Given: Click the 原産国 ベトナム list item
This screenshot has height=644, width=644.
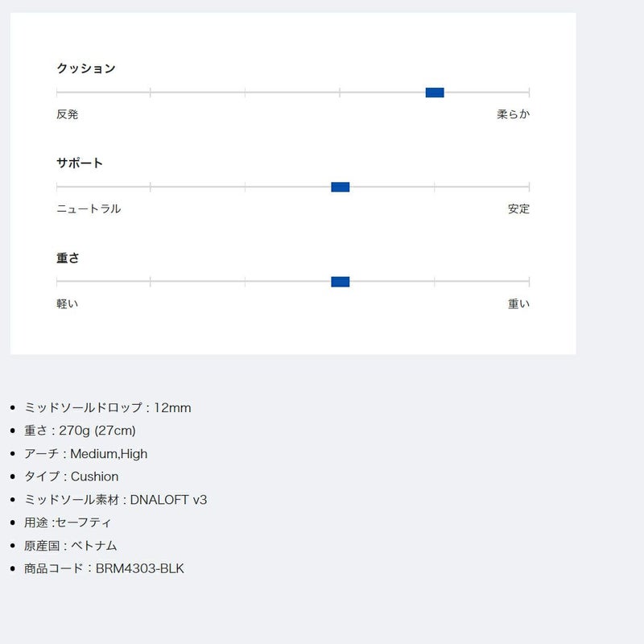Looking at the screenshot, I should pyautogui.click(x=71, y=545).
